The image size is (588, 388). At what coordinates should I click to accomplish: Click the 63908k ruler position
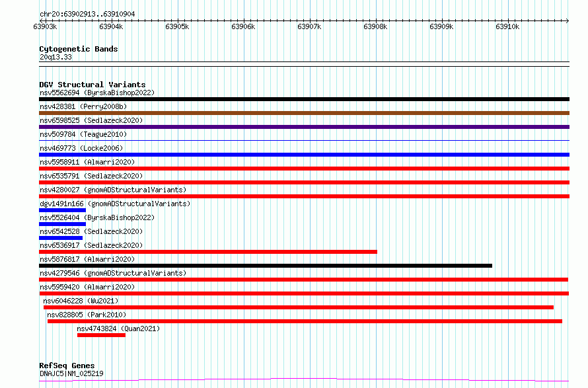coord(375,26)
